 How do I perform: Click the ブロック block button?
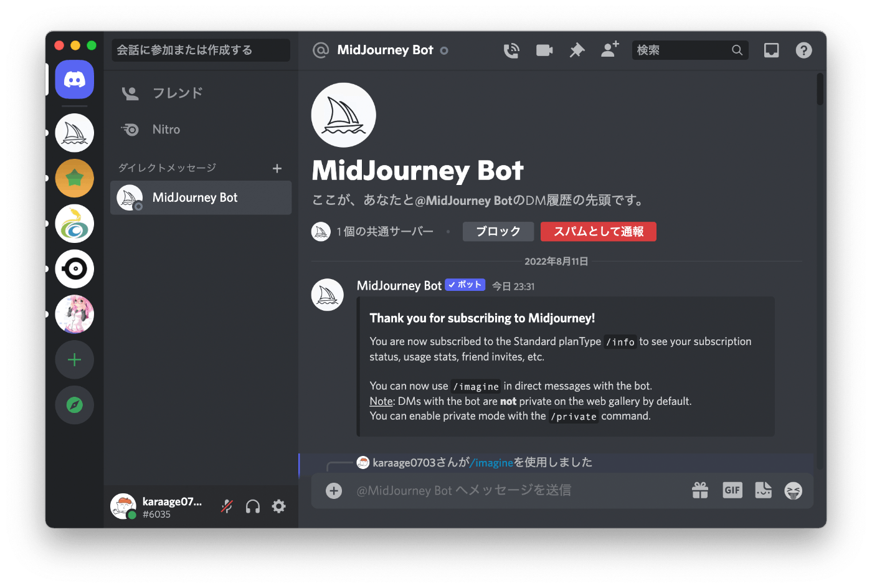click(498, 232)
